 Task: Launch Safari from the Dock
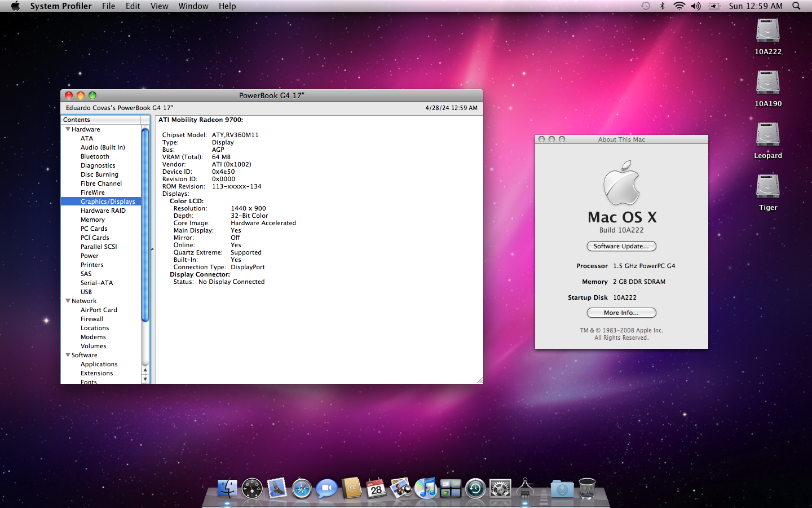tap(301, 489)
